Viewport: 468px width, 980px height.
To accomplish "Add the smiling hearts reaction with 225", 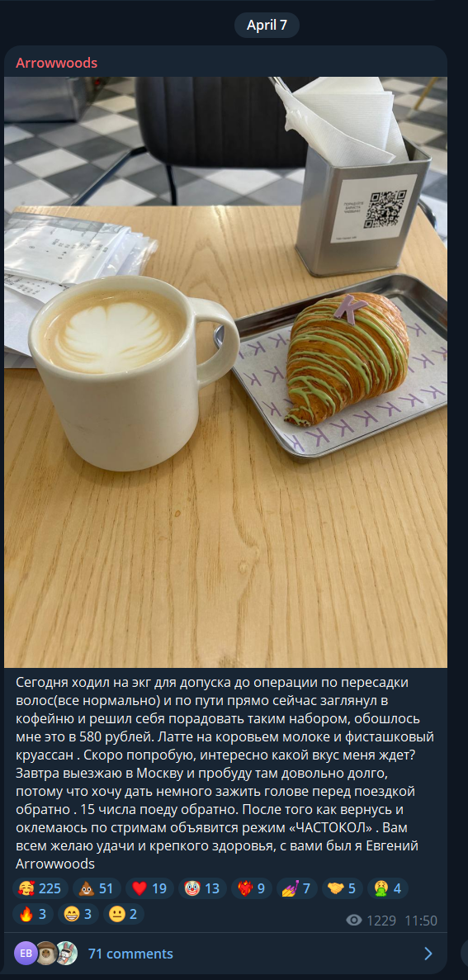I will point(40,888).
